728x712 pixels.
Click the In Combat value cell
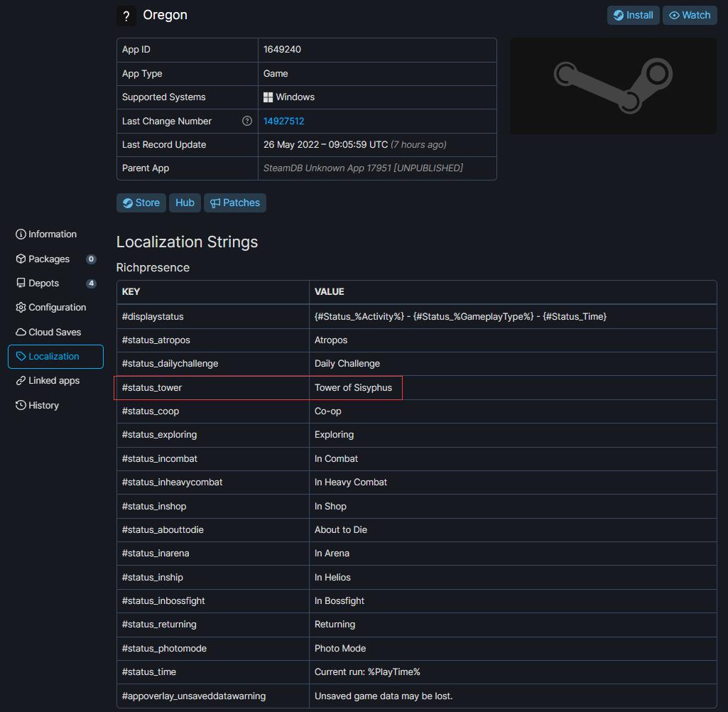513,459
